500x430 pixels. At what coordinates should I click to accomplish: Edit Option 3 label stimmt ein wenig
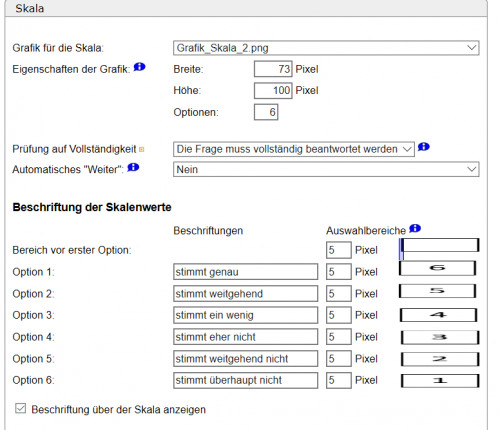click(246, 315)
